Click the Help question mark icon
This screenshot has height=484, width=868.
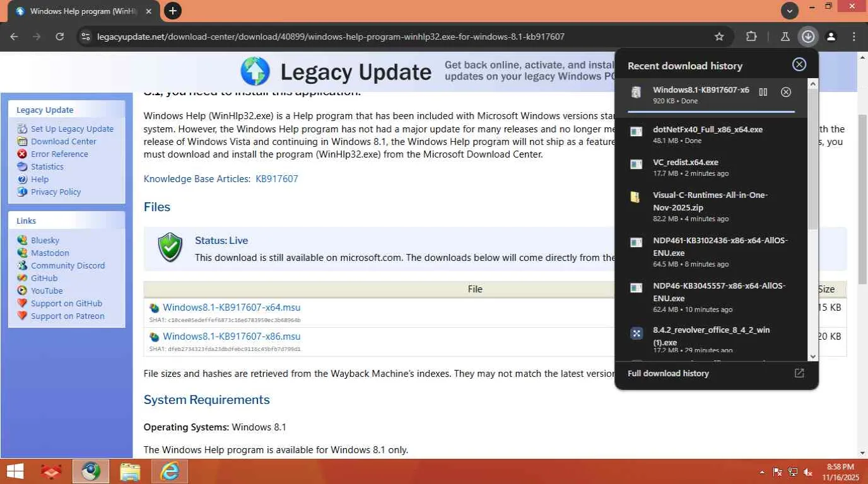[x=23, y=180]
